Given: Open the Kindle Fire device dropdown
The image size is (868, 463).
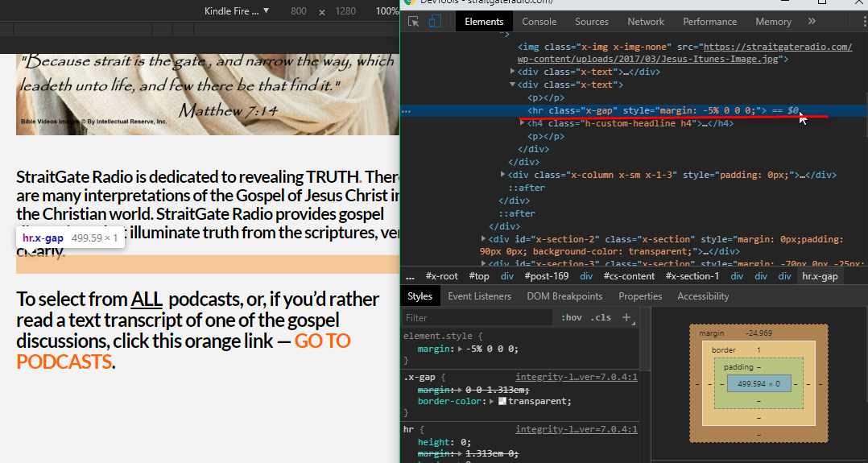Looking at the screenshot, I should [237, 10].
